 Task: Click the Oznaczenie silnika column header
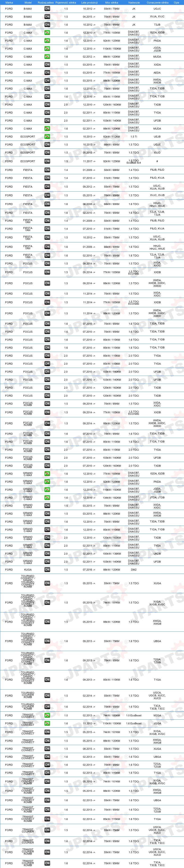(157, 2)
